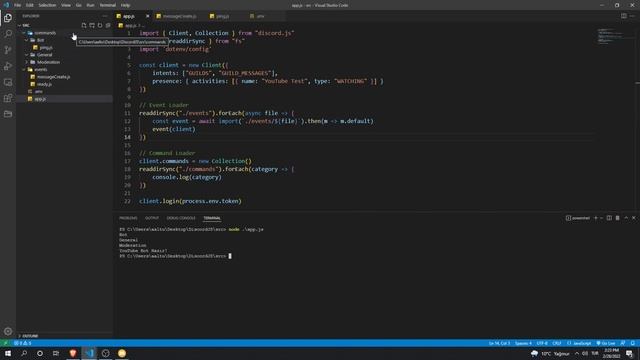
Task: Click the remote window indicator in status bar
Action: point(5,343)
